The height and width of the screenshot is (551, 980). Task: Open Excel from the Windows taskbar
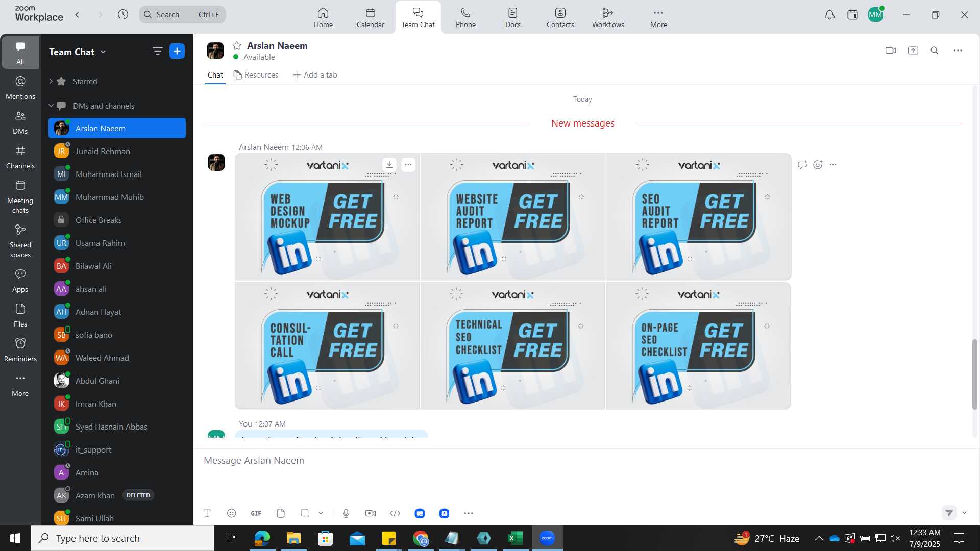coord(516,538)
